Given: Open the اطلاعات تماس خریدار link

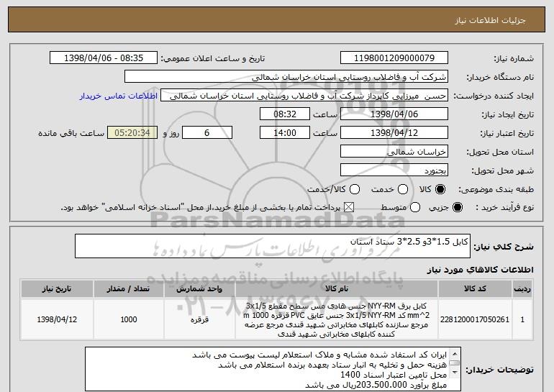Looking at the screenshot, I should pyautogui.click(x=119, y=96).
